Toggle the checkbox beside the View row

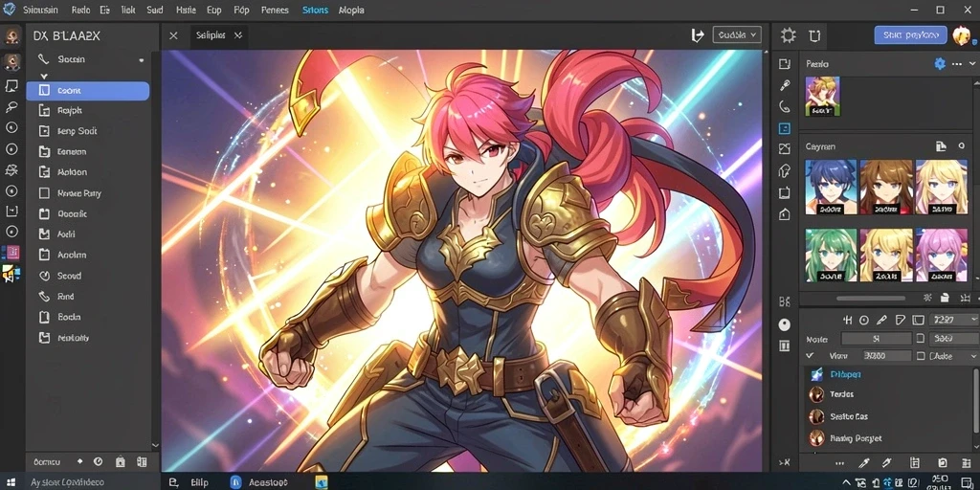[920, 356]
